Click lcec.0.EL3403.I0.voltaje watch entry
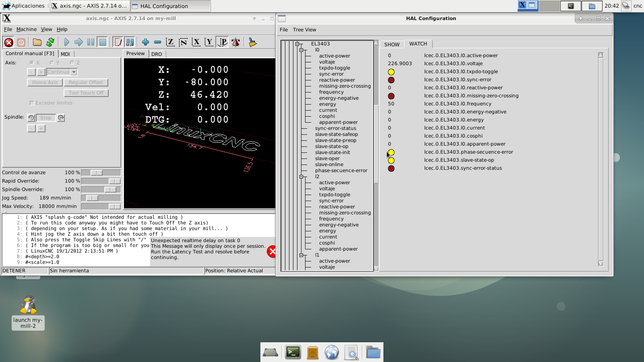 [453, 64]
